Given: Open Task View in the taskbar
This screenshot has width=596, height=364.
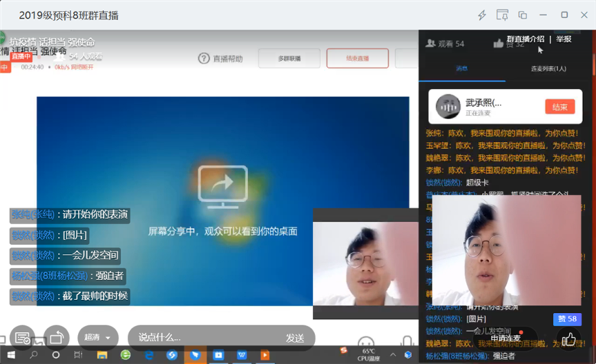Looking at the screenshot, I should 78,355.
